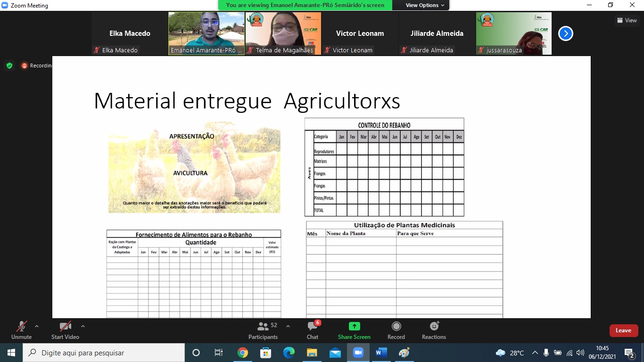This screenshot has height=362, width=644.
Task: Unmute the microphone
Action: (21, 330)
